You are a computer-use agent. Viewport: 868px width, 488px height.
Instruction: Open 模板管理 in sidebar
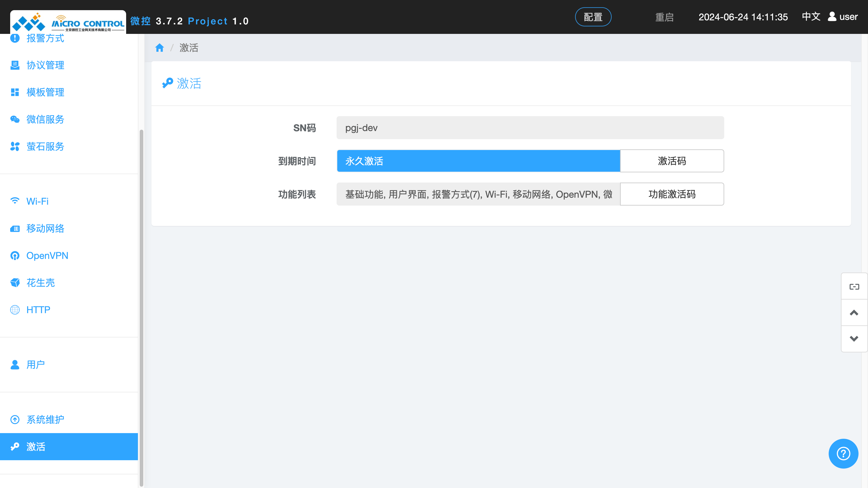pos(45,92)
